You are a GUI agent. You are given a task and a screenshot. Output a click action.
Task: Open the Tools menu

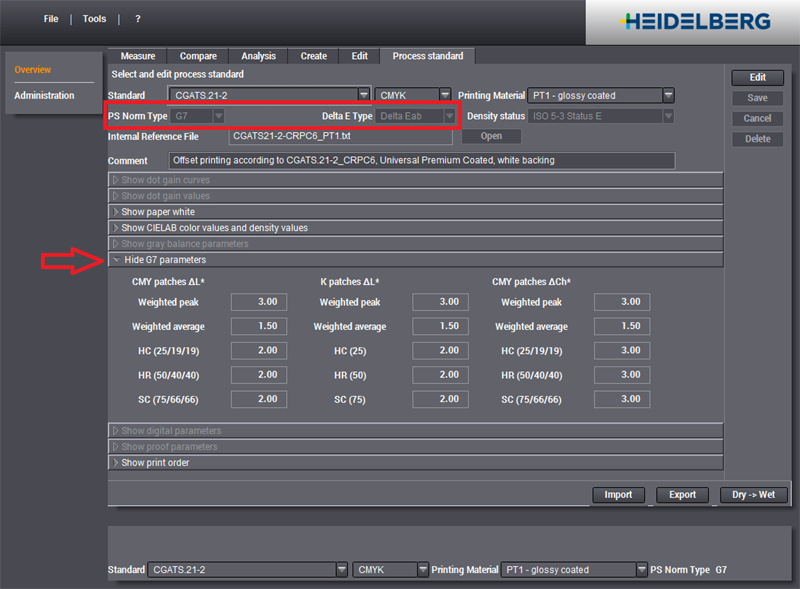pos(94,19)
